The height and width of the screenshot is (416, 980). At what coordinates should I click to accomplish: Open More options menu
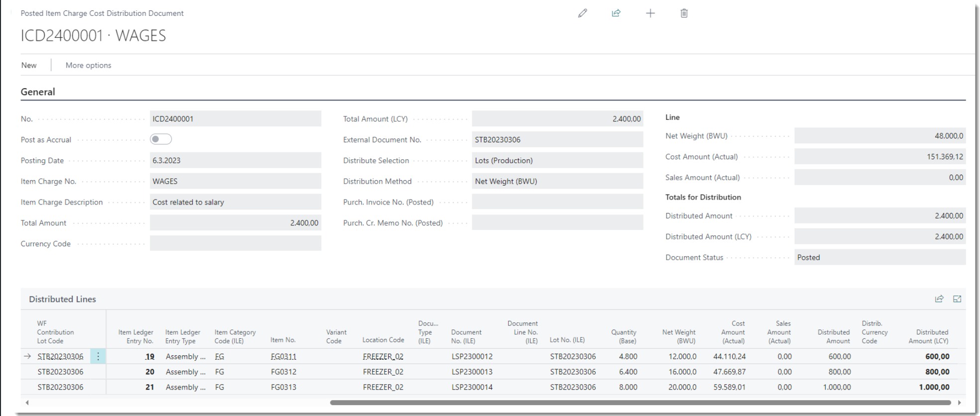point(88,65)
